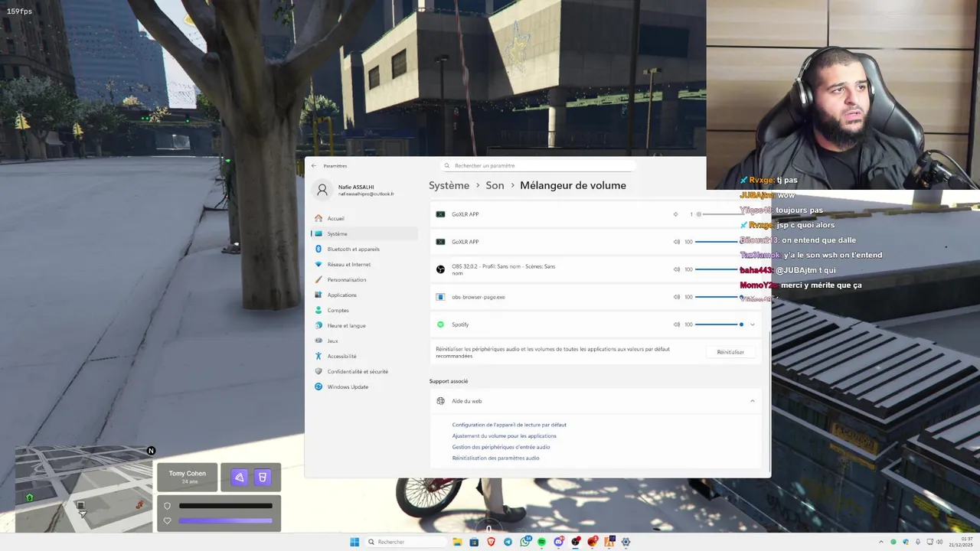Open Discord from the taskbar
Image resolution: width=980 pixels, height=551 pixels.
(559, 542)
